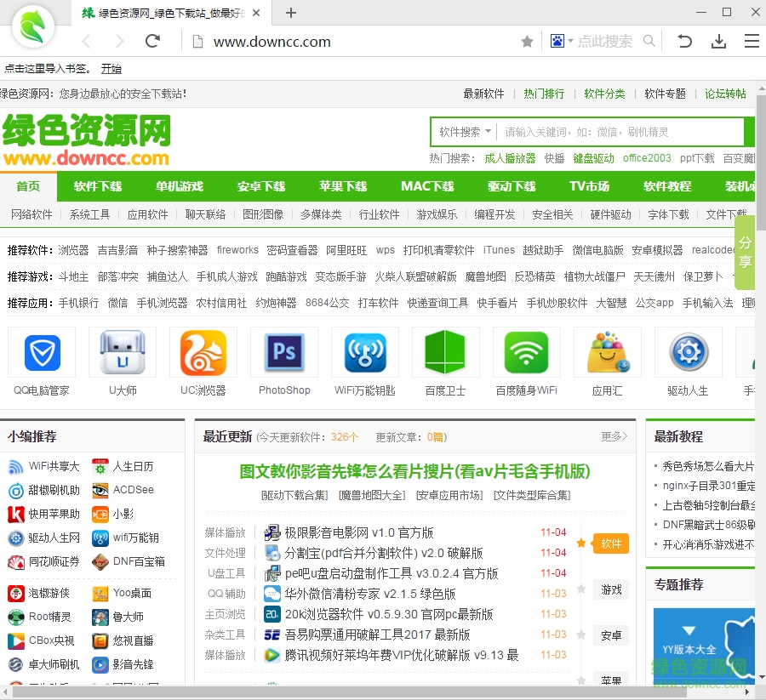Open the QQ电脑管家 app icon
The image size is (766, 700).
[40, 352]
